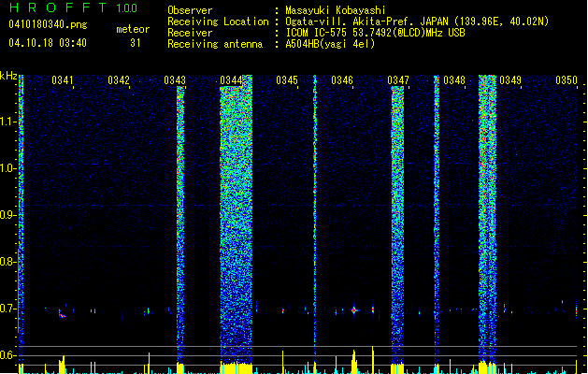Click the observer name Masayuki Kobayashi

pos(336,10)
